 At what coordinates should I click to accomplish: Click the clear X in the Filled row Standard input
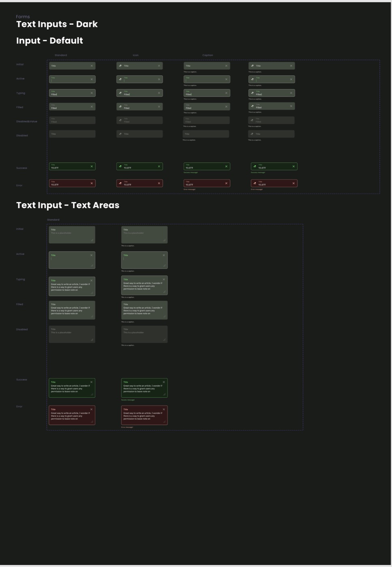pyautogui.click(x=92, y=107)
